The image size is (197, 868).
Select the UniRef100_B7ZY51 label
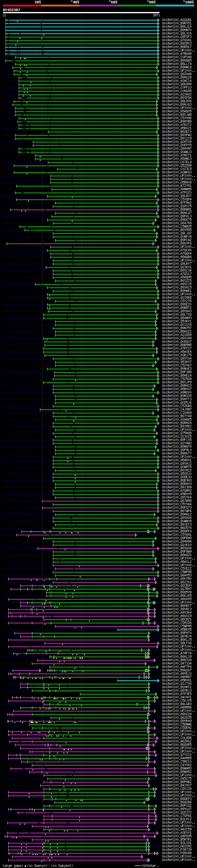(177, 186)
